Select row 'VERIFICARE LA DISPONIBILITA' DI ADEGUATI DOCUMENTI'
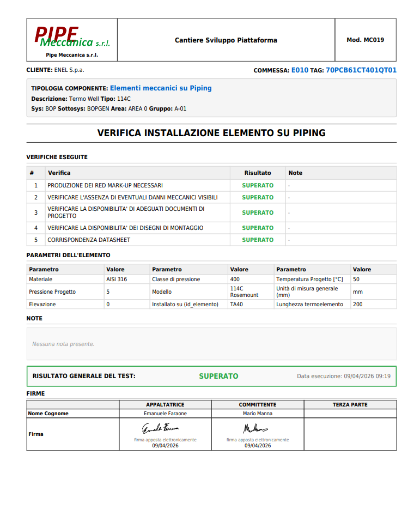420x516 pixels. click(x=211, y=213)
